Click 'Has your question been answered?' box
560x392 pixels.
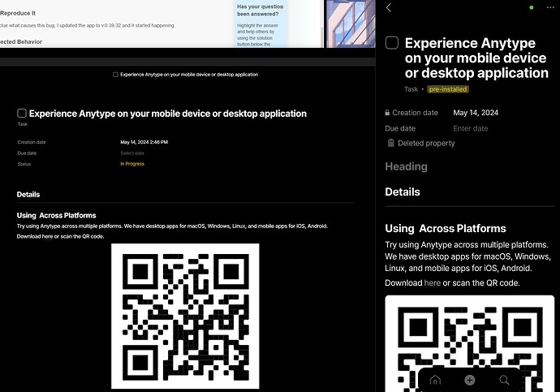click(x=261, y=24)
